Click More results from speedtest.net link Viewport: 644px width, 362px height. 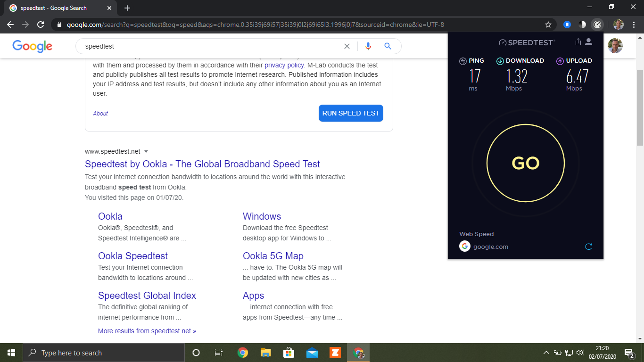click(x=147, y=331)
